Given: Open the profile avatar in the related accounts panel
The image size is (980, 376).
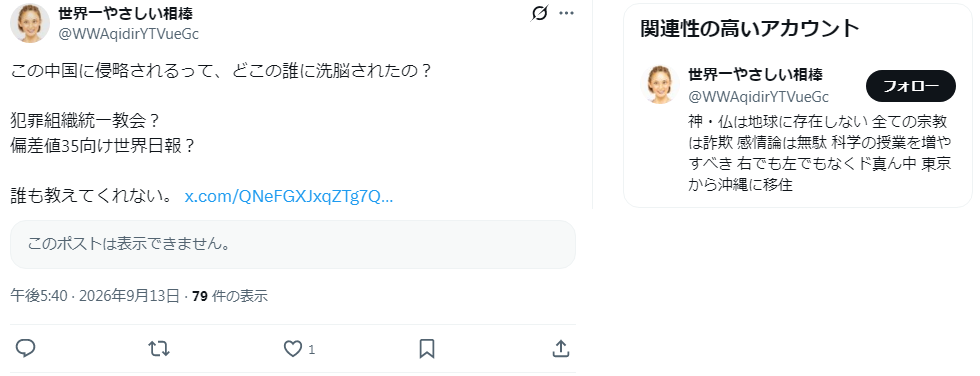Looking at the screenshot, I should click(659, 84).
